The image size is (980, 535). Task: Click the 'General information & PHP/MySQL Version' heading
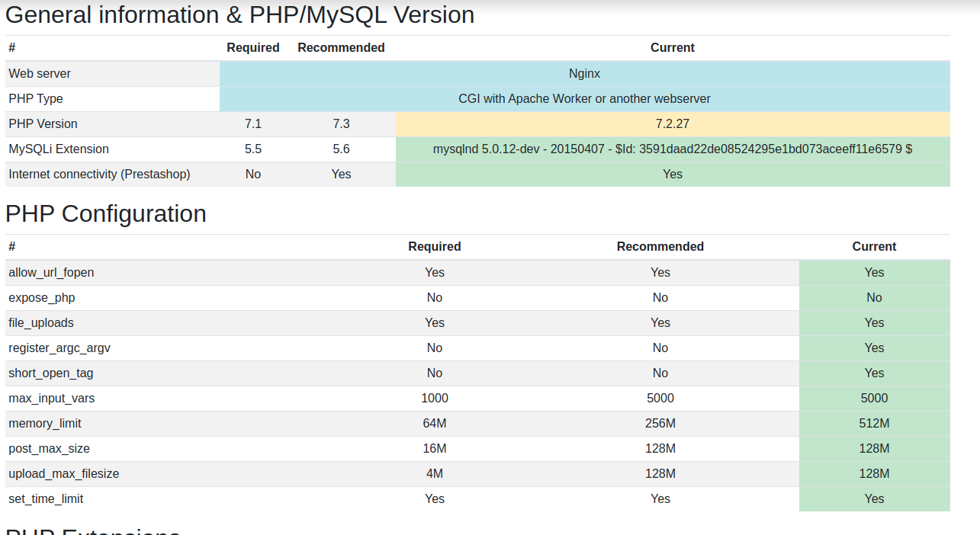tap(239, 14)
